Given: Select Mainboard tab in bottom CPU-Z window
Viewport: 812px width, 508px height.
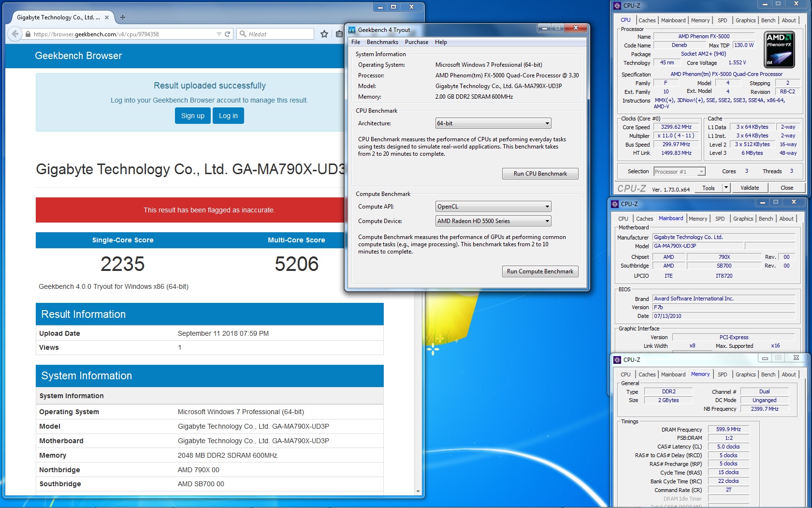Looking at the screenshot, I should click(x=673, y=374).
